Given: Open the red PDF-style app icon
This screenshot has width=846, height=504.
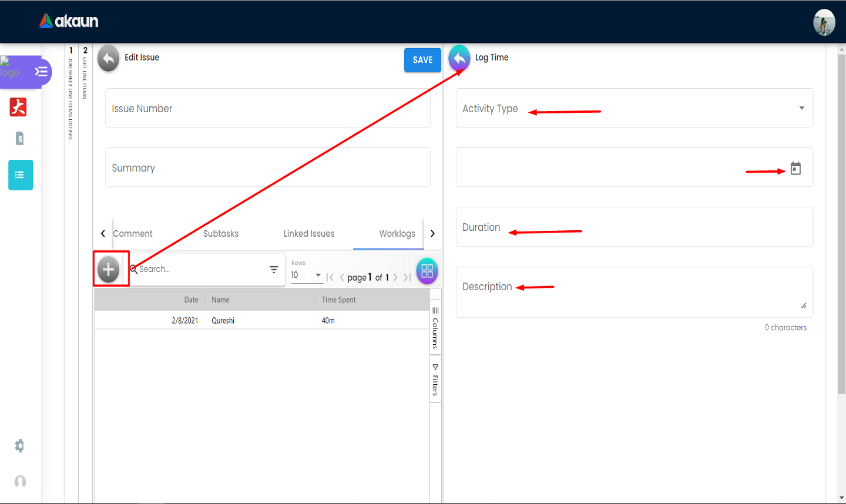Looking at the screenshot, I should coord(18,107).
